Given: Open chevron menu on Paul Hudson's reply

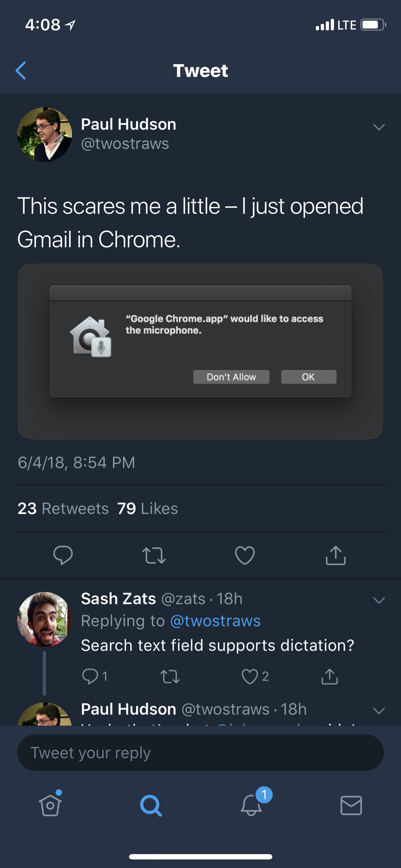Looking at the screenshot, I should tap(379, 711).
